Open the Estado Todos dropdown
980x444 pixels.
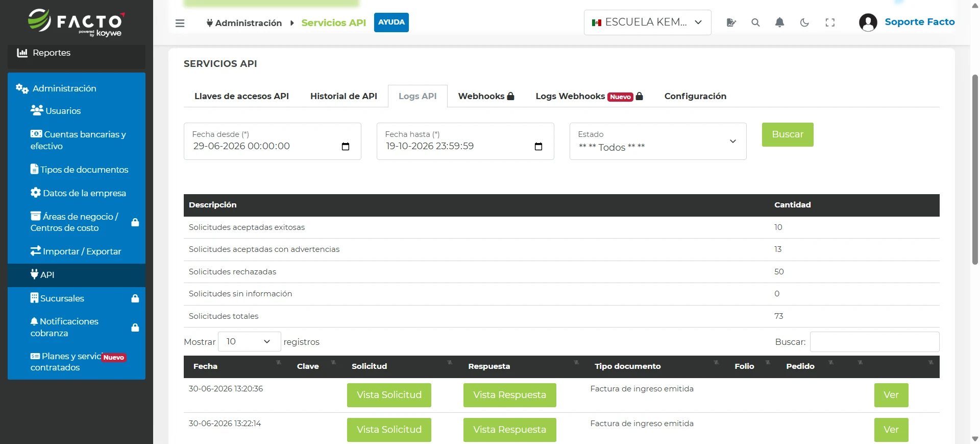(x=658, y=141)
